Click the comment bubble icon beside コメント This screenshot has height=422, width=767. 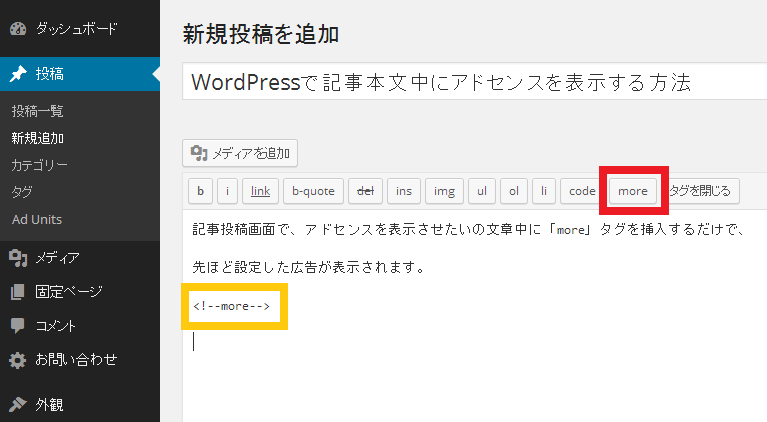point(17,326)
